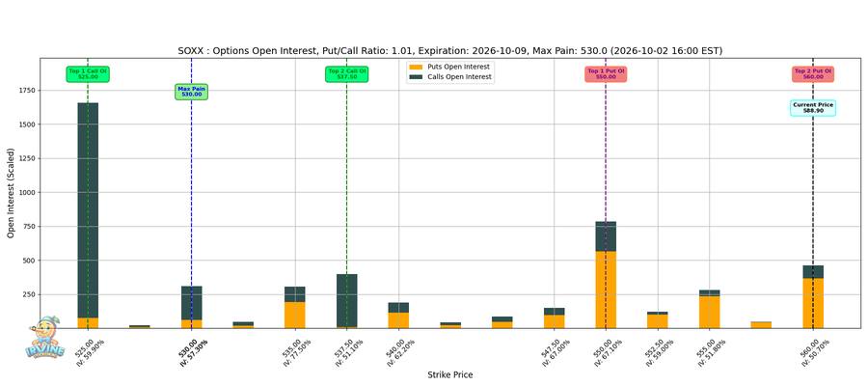Click the orange puts segment at strike 535.00
868x386 pixels.
[295, 316]
